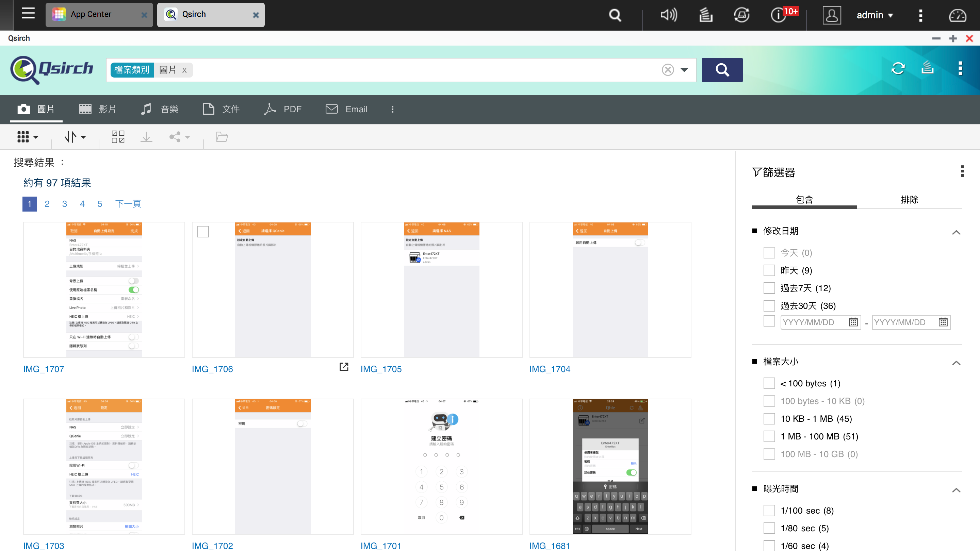The height and width of the screenshot is (551, 980).
Task: Open the IMG_1707 file name link
Action: (x=43, y=369)
